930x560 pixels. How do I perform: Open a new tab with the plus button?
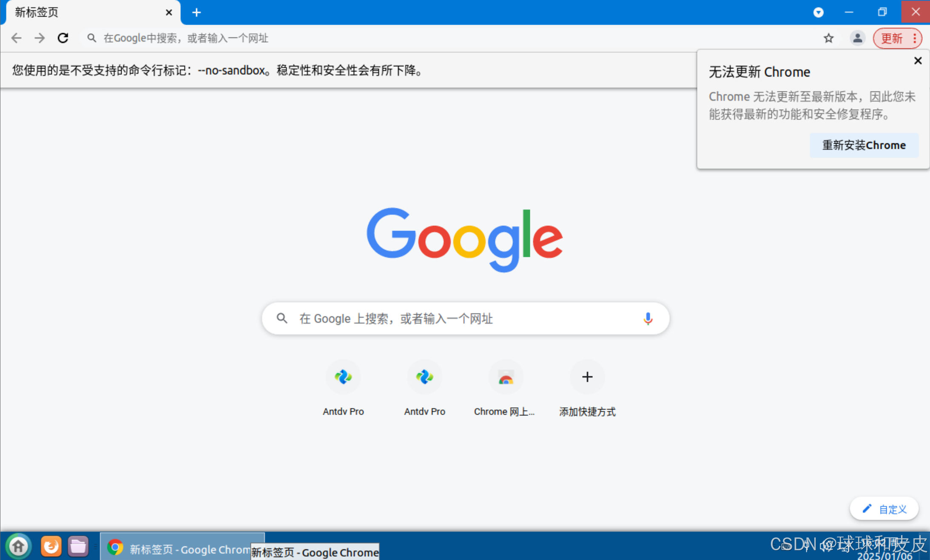[196, 12]
